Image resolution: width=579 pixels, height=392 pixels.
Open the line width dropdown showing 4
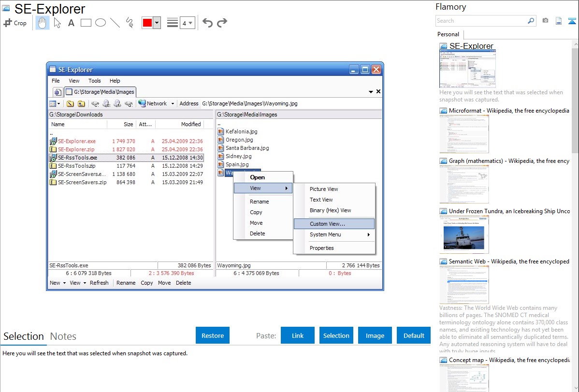click(188, 23)
